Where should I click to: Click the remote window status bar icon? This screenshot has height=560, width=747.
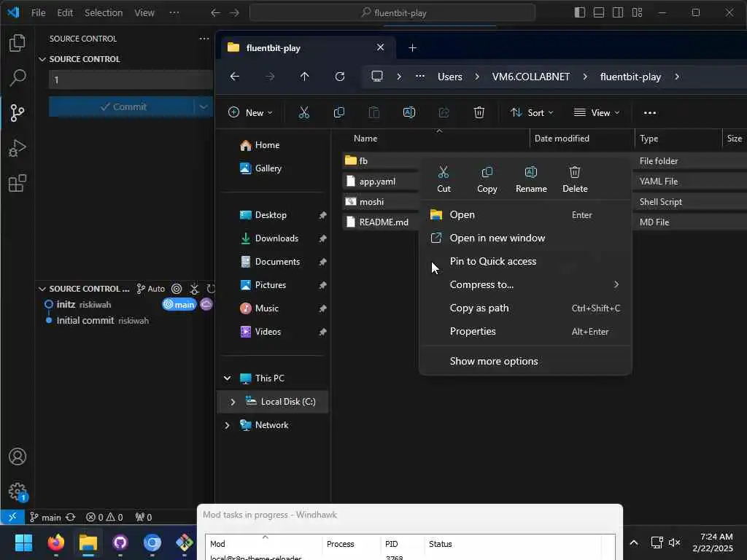click(x=12, y=517)
